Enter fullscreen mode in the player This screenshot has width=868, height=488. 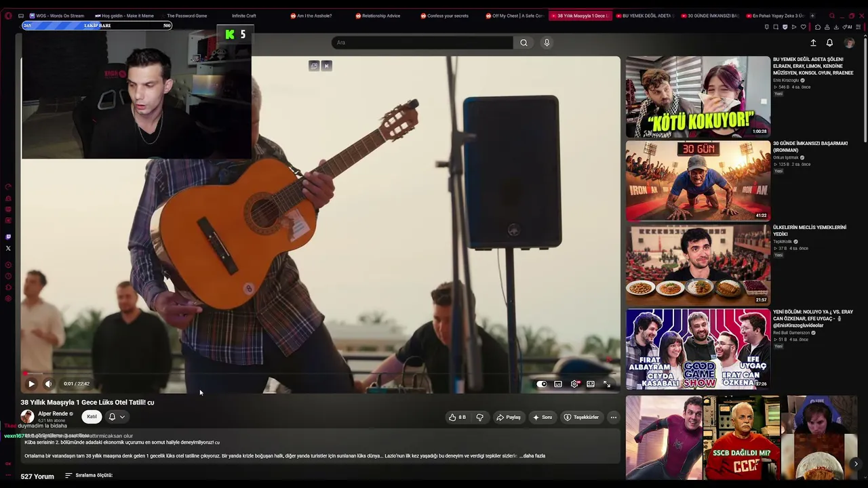pyautogui.click(x=607, y=384)
